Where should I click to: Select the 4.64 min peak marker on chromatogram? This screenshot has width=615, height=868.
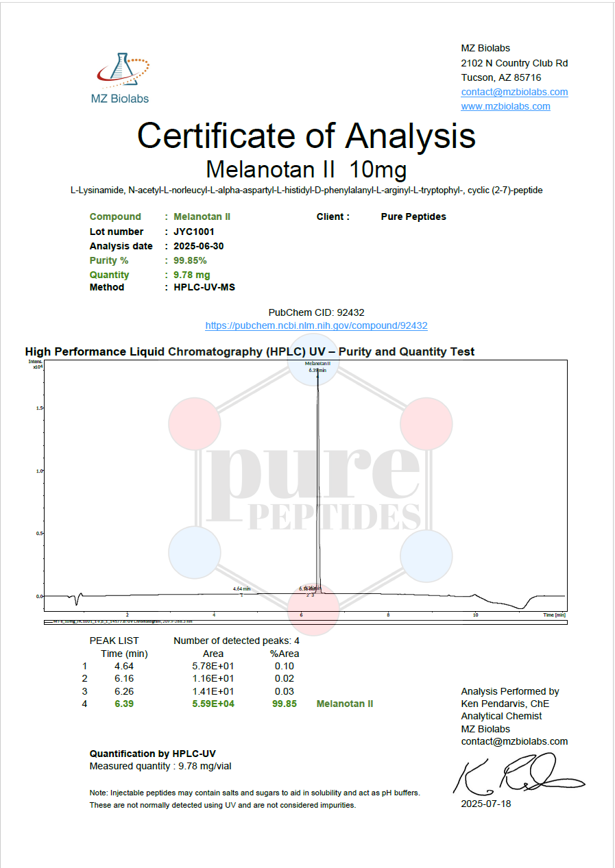point(241,589)
